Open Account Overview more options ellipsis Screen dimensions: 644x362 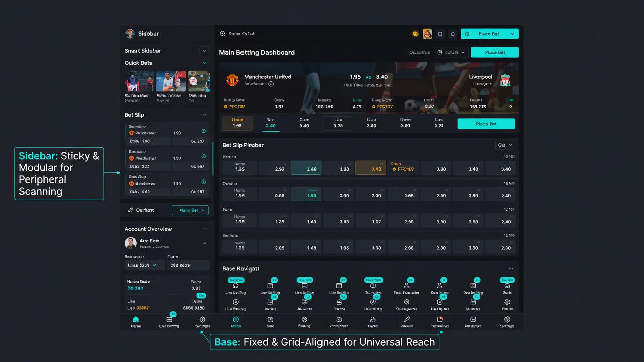[205, 229]
